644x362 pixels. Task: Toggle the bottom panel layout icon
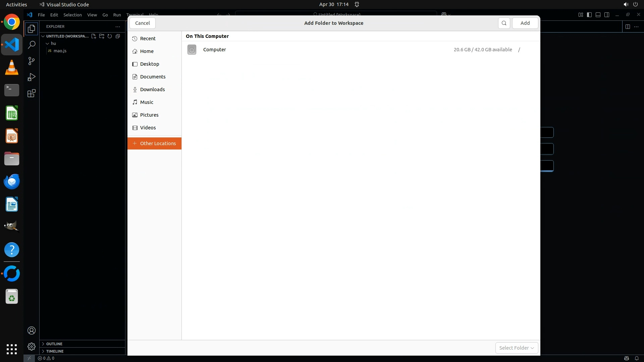598,15
